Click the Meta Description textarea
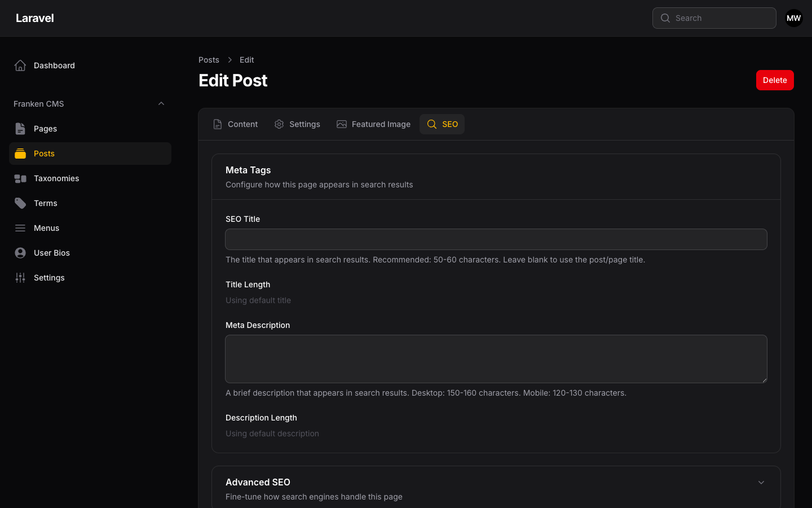 (496, 359)
